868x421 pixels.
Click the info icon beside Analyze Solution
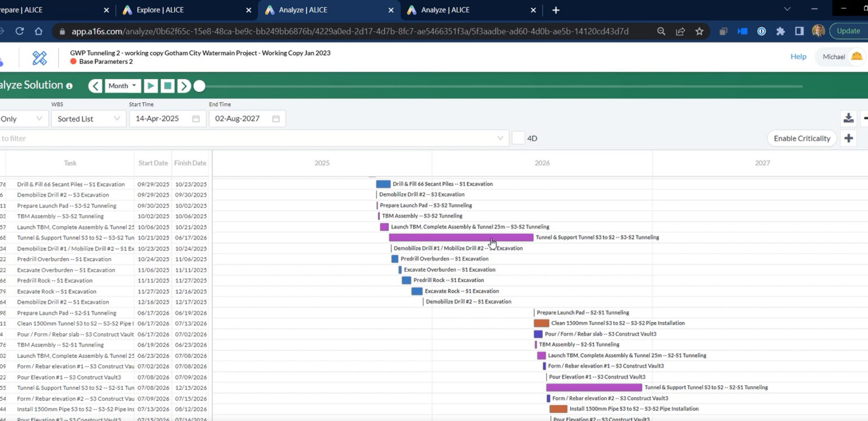point(69,85)
